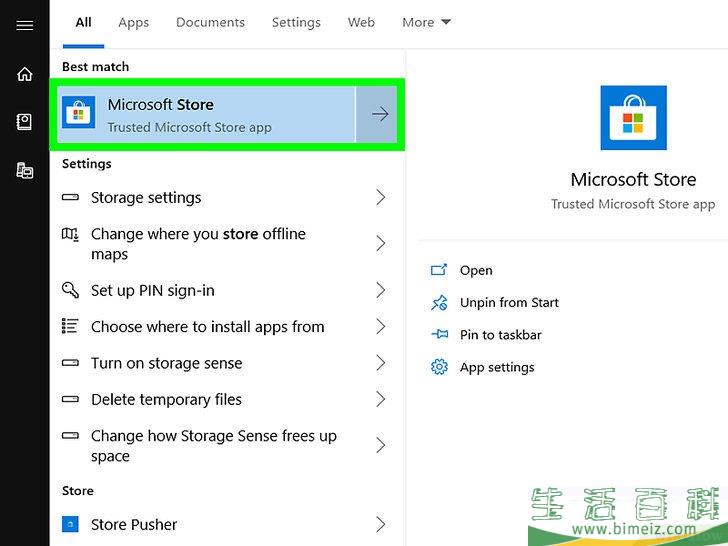This screenshot has height=546, width=728.
Task: Expand Microsoft Store result with right arrow
Action: [380, 114]
